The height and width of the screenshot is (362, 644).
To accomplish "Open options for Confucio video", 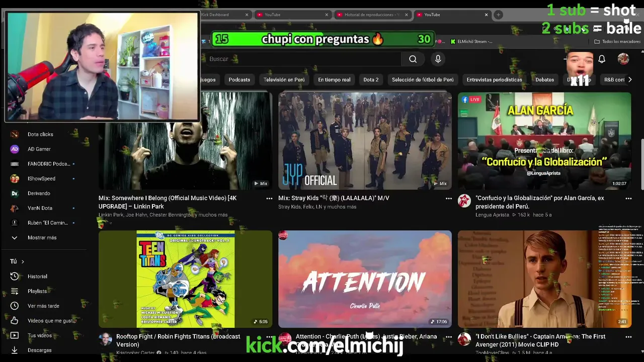I will (628, 199).
